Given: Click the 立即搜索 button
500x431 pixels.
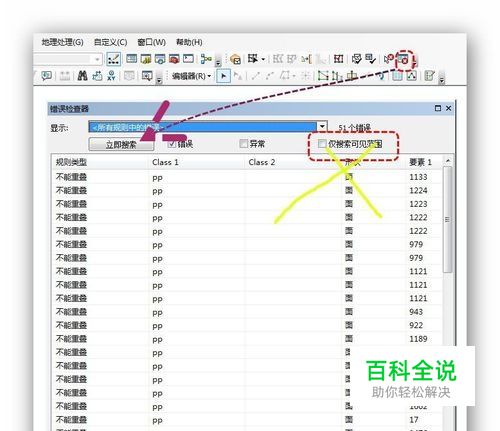Looking at the screenshot, I should 121,144.
